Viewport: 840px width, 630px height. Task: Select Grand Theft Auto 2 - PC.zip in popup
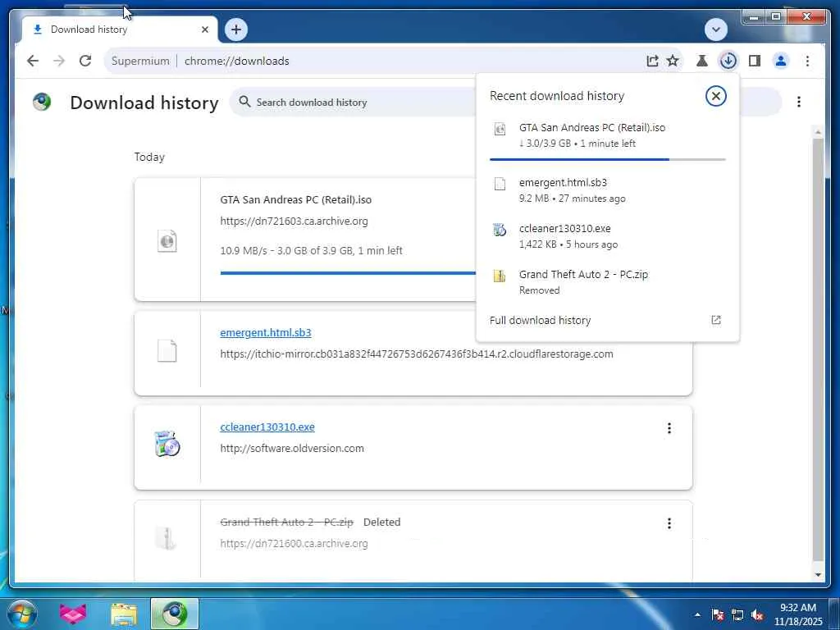click(608, 282)
